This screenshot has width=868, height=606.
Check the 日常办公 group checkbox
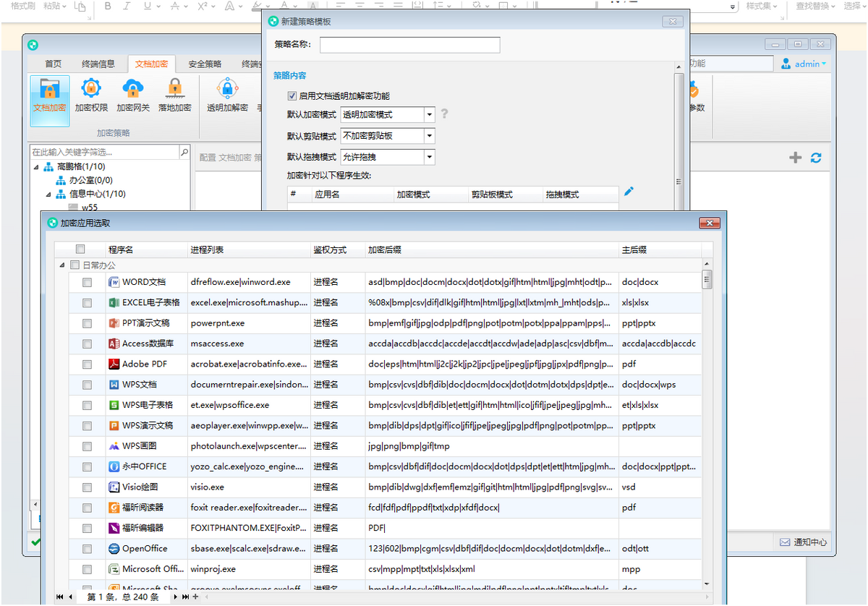coord(75,265)
